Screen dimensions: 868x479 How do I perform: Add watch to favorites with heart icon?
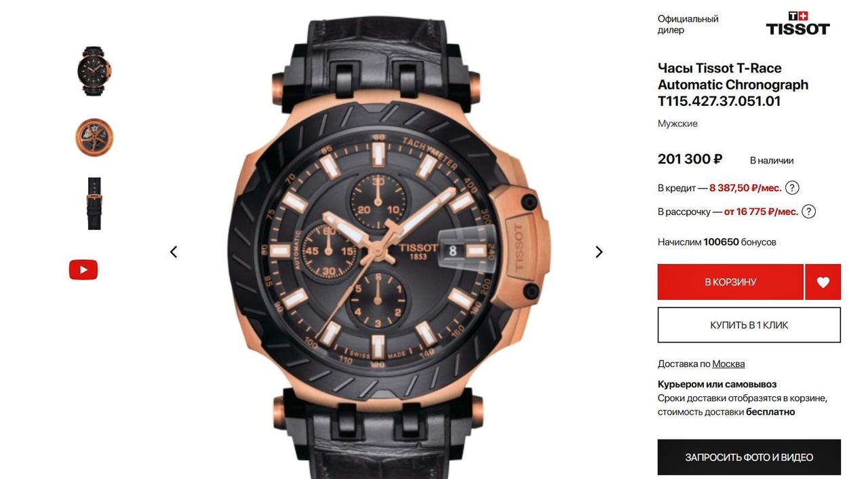pos(823,282)
